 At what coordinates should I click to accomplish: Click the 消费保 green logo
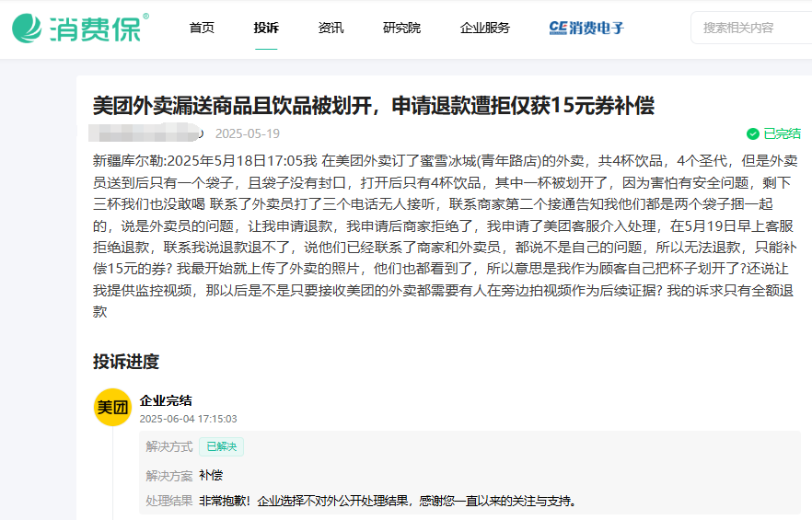pos(80,28)
